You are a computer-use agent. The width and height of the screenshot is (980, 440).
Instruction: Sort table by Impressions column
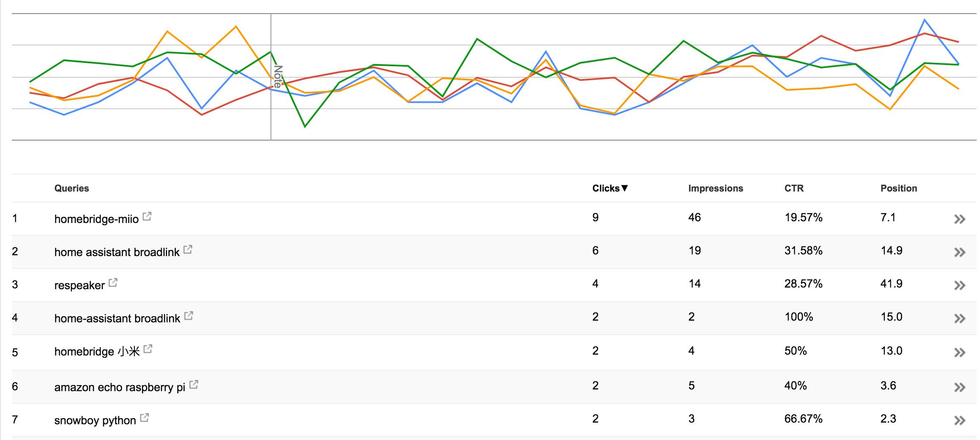(x=716, y=189)
